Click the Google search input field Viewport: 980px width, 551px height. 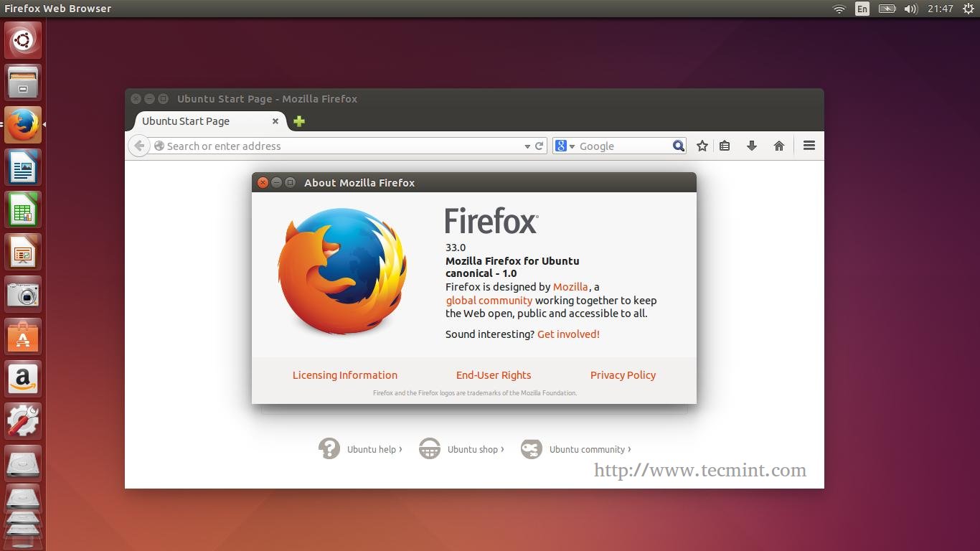[x=624, y=146]
